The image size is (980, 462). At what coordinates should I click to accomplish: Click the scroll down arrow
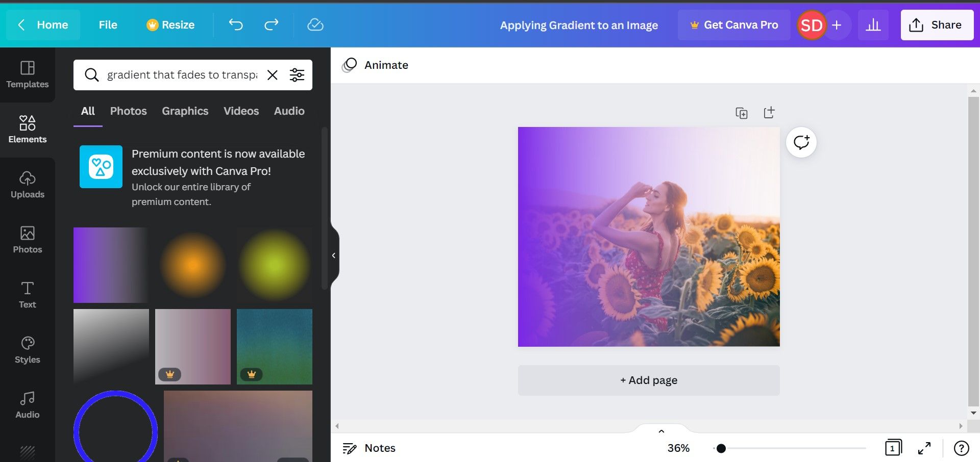(973, 413)
